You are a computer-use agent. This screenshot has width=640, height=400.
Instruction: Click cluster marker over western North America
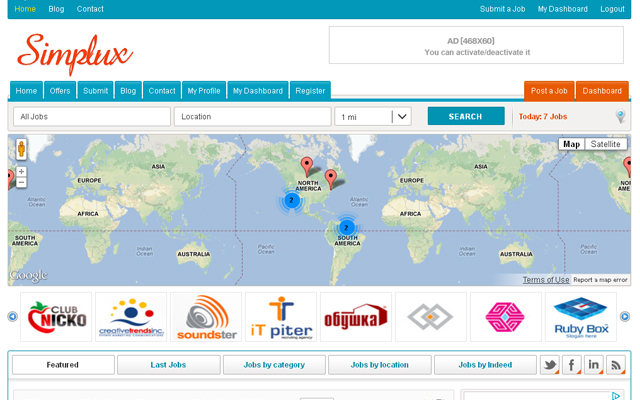click(291, 200)
